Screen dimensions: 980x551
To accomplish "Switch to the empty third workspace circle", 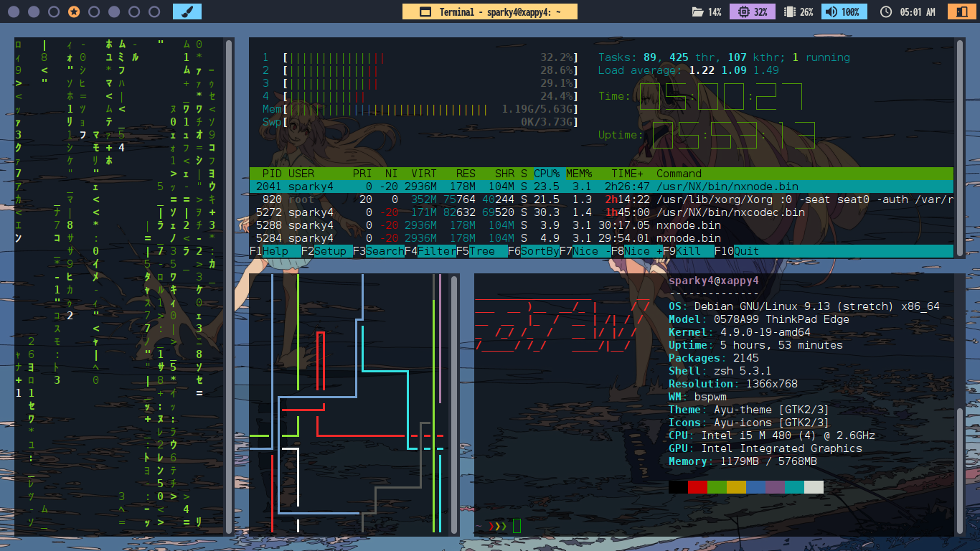I will (x=54, y=12).
